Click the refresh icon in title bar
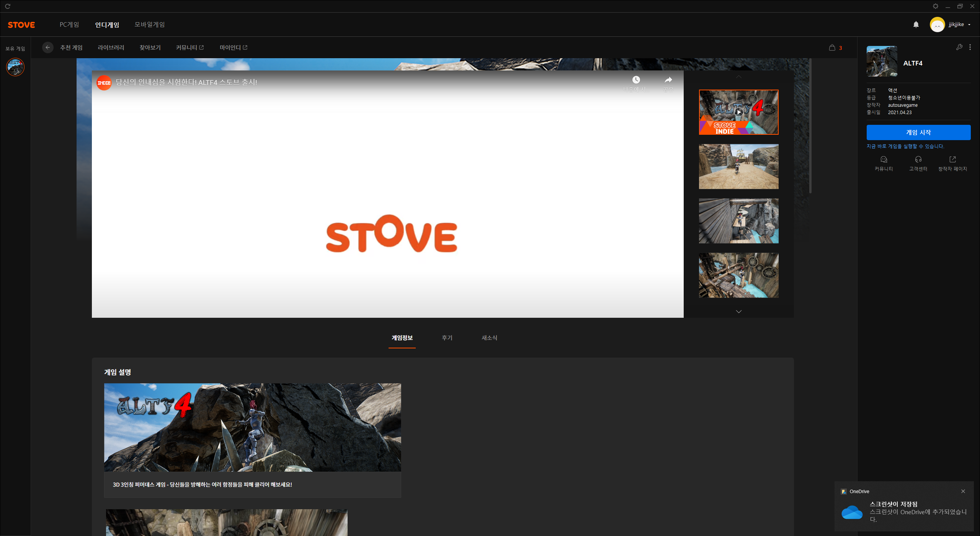The image size is (980, 536). pos(8,6)
